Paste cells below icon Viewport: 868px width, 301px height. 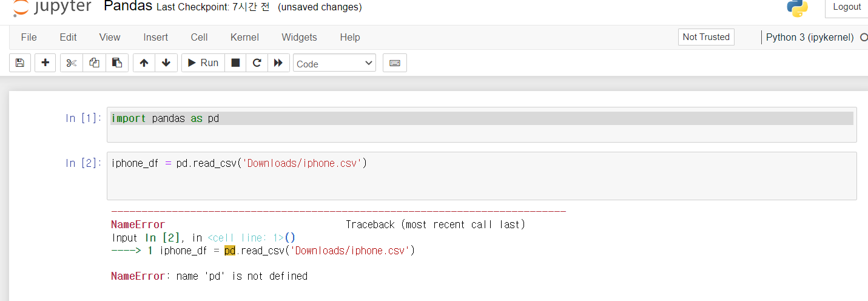click(x=117, y=63)
